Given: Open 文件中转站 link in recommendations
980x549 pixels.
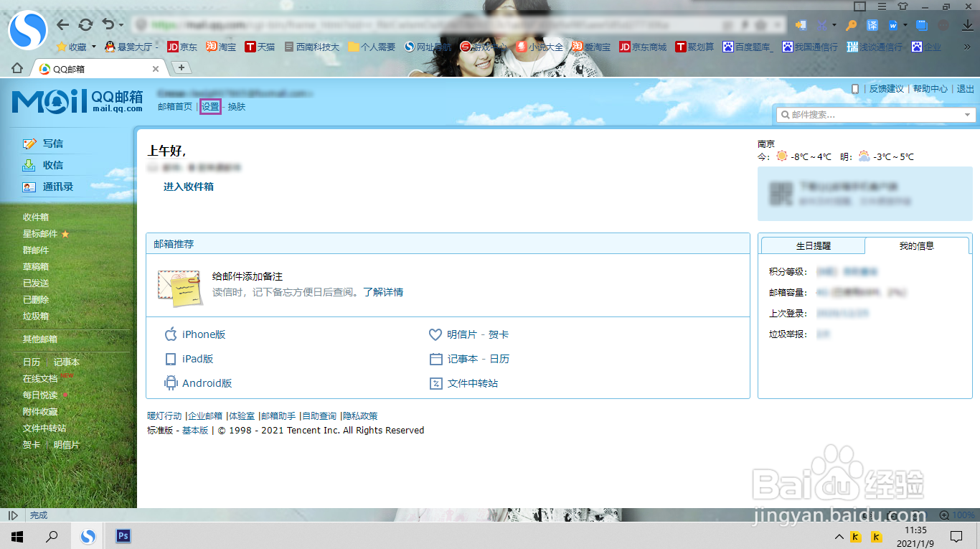Looking at the screenshot, I should (x=473, y=383).
